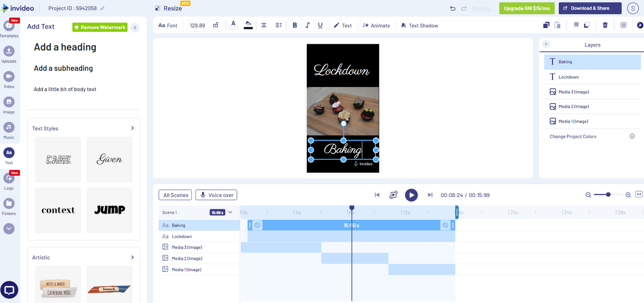644x303 pixels.
Task: Click All Scenes in the timeline bar
Action: click(175, 195)
